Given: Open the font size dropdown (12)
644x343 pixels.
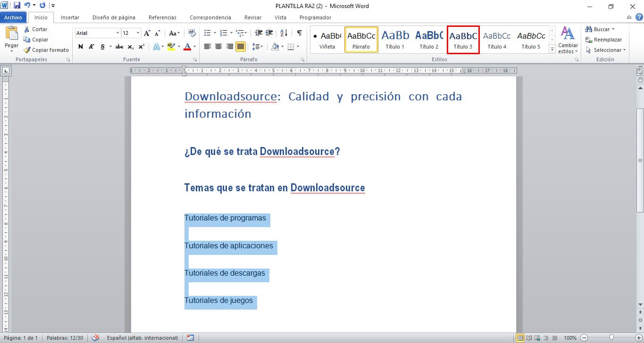Looking at the screenshot, I should [138, 33].
